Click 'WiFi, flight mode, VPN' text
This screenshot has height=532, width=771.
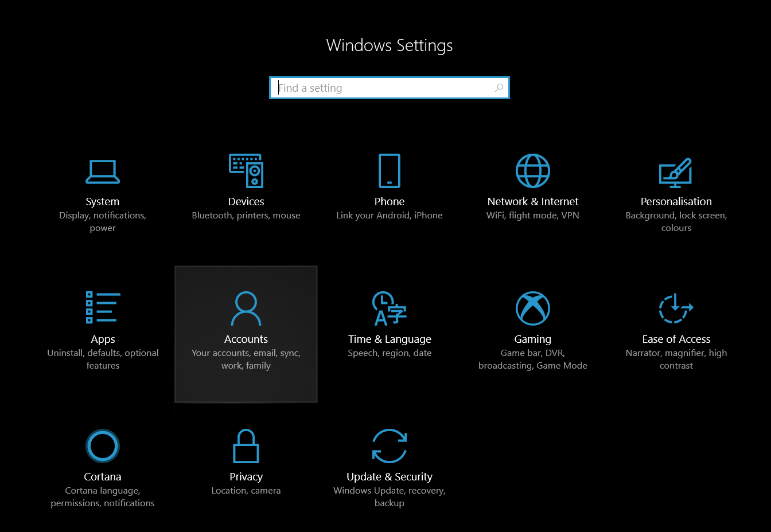coord(533,216)
